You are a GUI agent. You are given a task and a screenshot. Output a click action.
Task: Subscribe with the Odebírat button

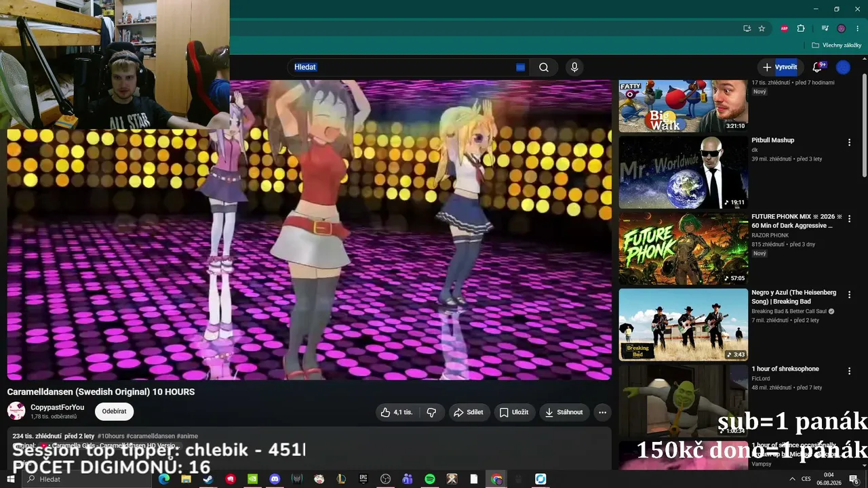114,411
